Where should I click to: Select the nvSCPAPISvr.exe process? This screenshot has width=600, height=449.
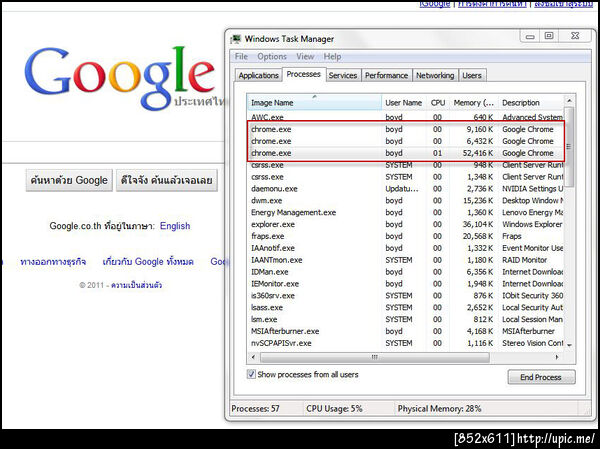click(x=405, y=343)
